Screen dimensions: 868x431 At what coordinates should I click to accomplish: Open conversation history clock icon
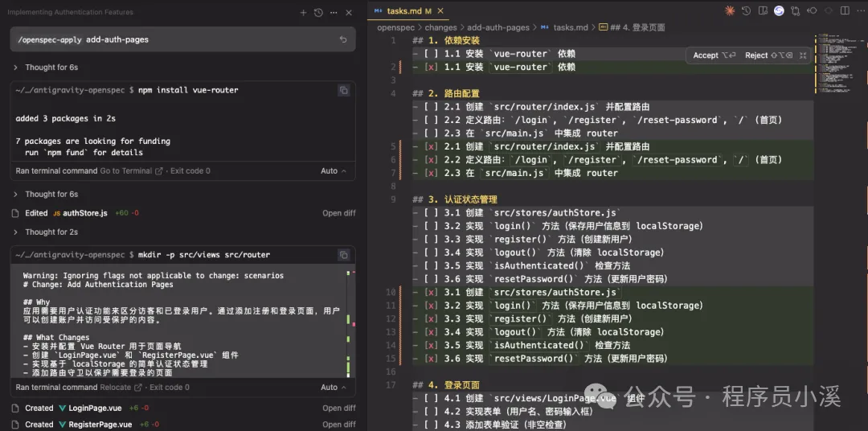click(318, 13)
